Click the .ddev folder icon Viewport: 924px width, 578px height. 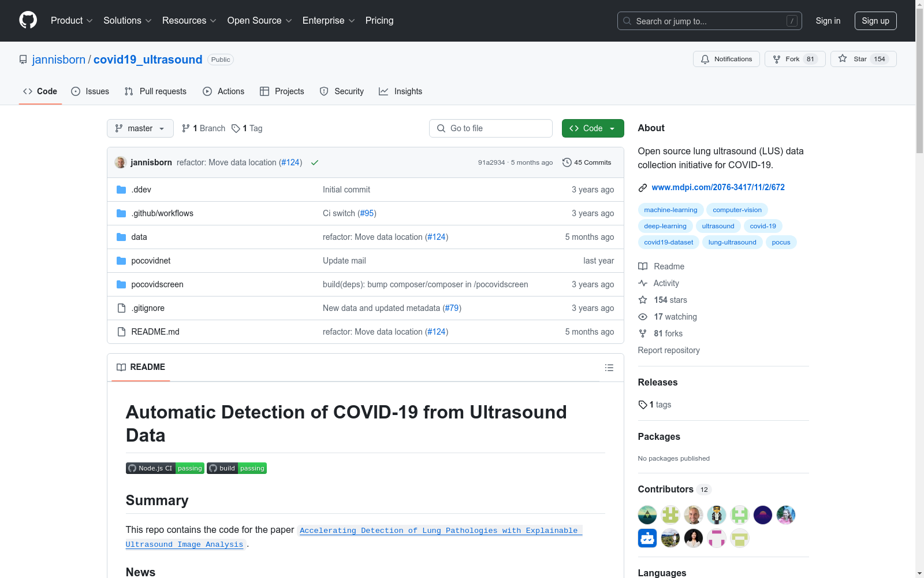click(121, 190)
